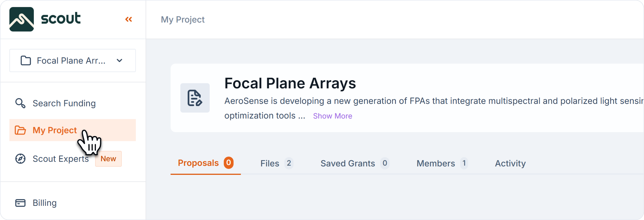
Task: Open the Focal Plane Arr... project dropdown
Action: (119, 61)
